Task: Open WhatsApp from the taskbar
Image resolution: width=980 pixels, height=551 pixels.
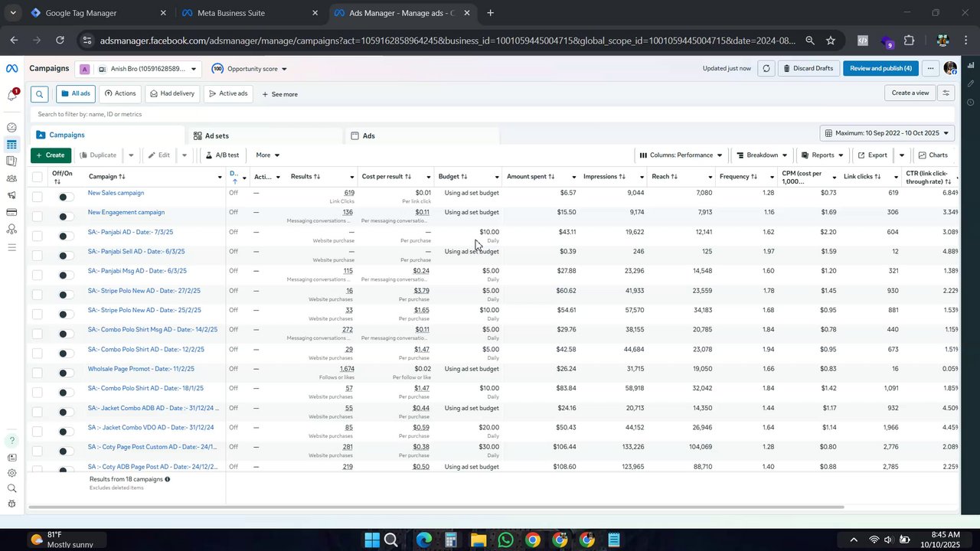Action: tap(505, 540)
